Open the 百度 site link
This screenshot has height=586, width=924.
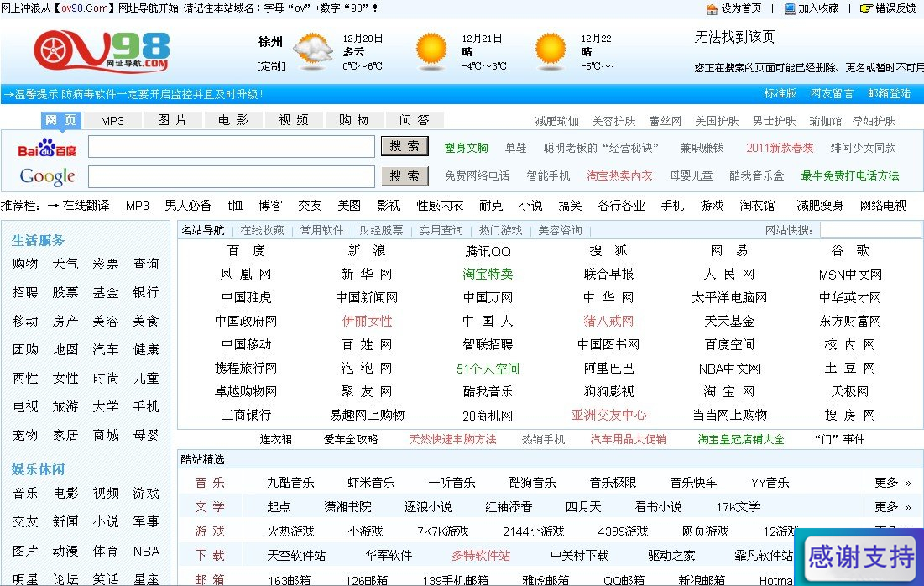pyautogui.click(x=247, y=250)
